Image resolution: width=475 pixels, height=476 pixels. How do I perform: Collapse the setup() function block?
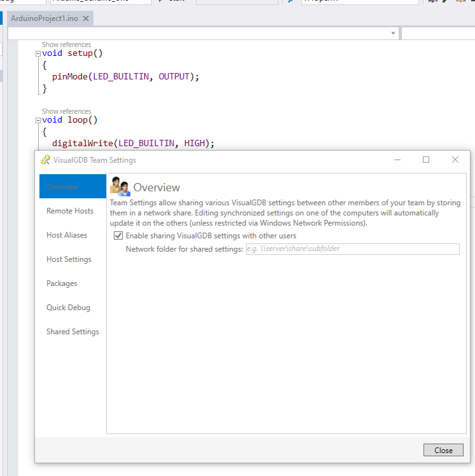[38, 54]
